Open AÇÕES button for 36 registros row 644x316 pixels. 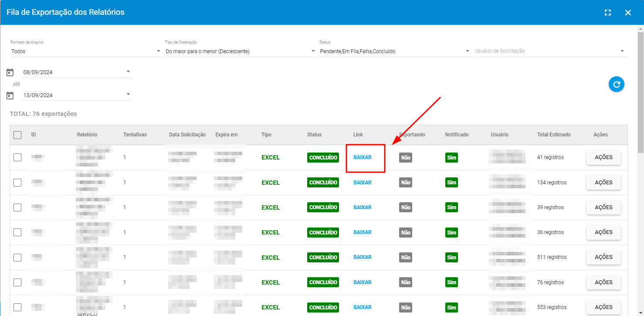coord(603,232)
